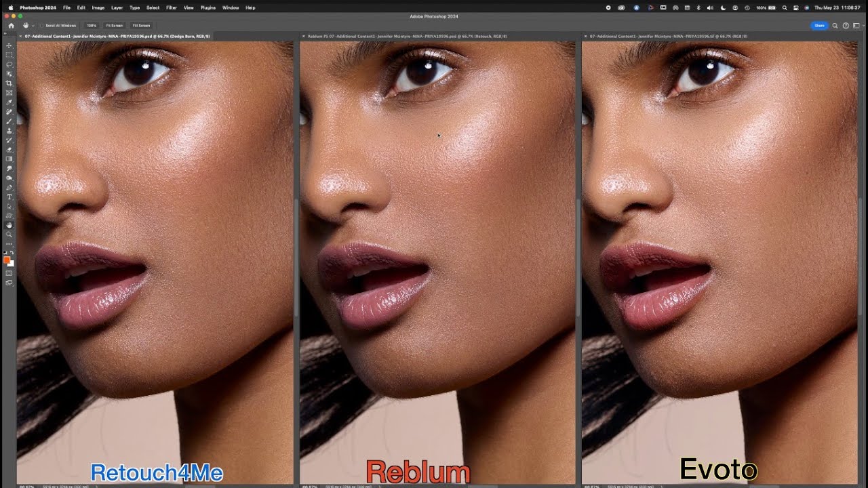Activate the Reblum Retouch document tab
Viewport: 868px width, 488px height.
click(x=407, y=36)
